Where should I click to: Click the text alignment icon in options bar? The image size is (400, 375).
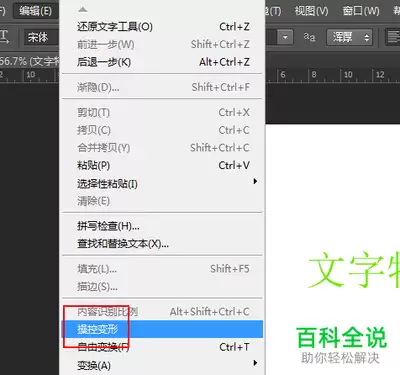point(393,37)
